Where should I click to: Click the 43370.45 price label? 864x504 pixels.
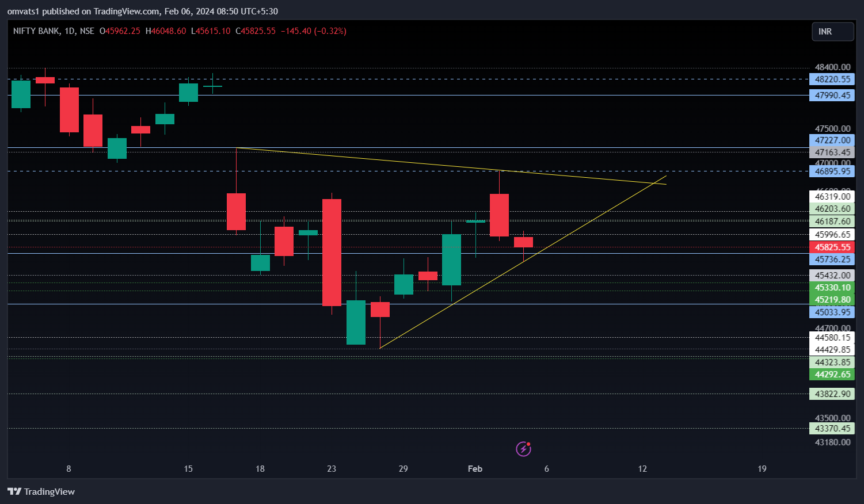(x=832, y=429)
